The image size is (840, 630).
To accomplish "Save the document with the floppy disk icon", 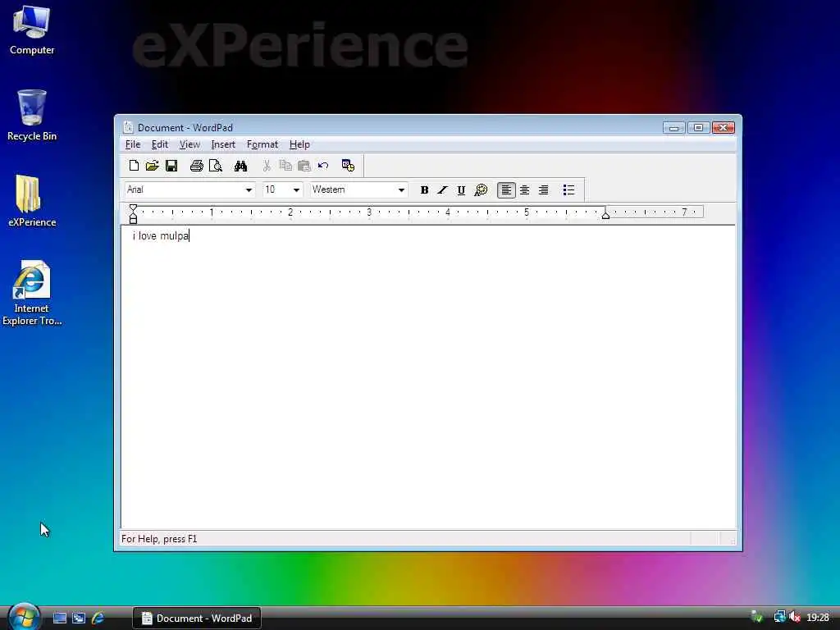I will pos(171,166).
